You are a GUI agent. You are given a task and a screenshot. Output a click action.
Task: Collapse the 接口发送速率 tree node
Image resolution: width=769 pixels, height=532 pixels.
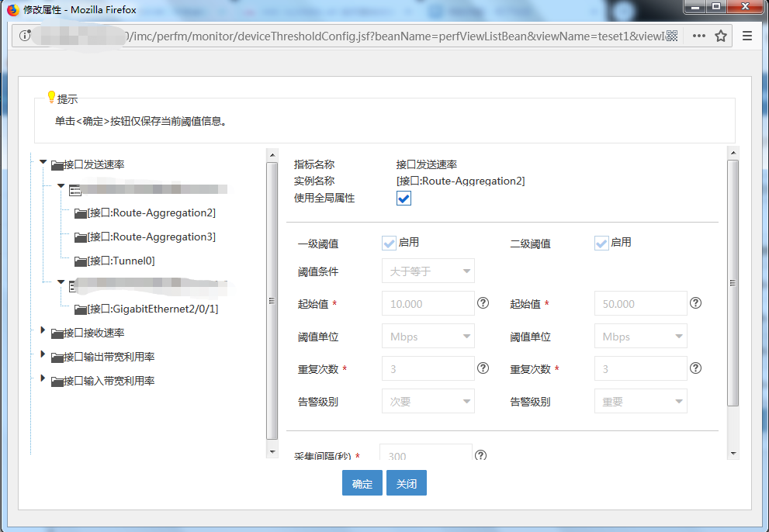coord(43,162)
